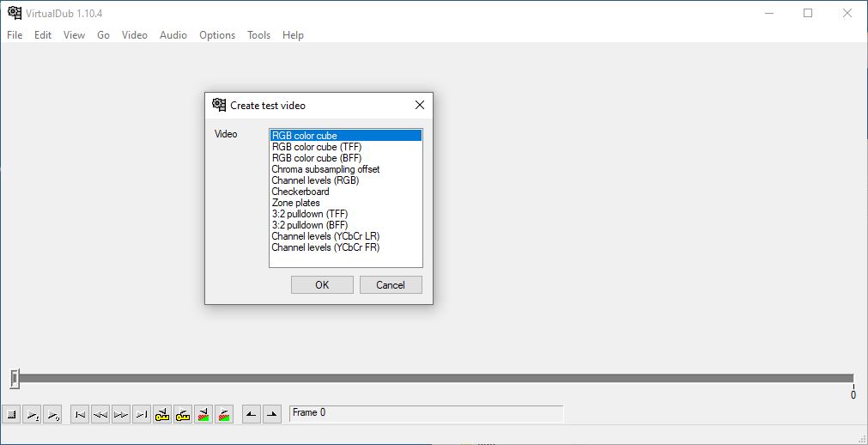This screenshot has width=868, height=445.
Task: Click the Mark in selection start button
Action: tap(252, 414)
